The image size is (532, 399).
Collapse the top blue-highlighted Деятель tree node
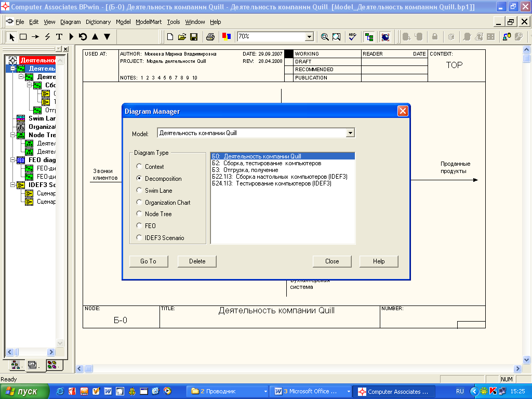[13, 69]
